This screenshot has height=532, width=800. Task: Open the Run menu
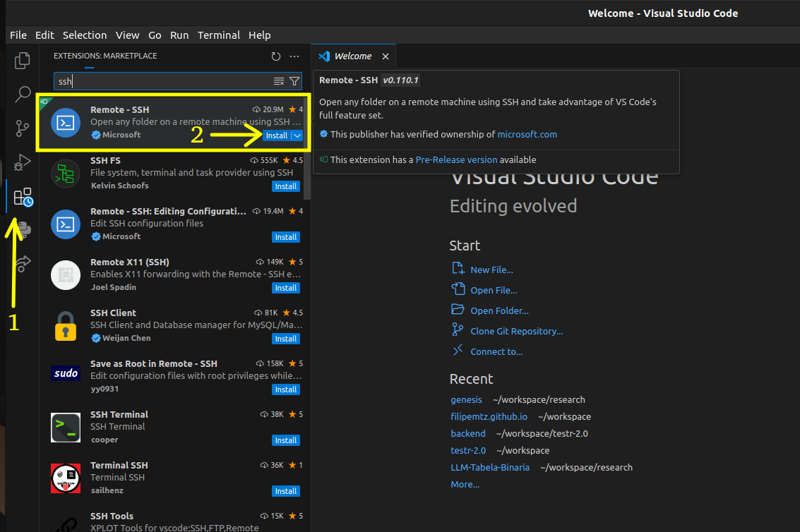coord(179,35)
